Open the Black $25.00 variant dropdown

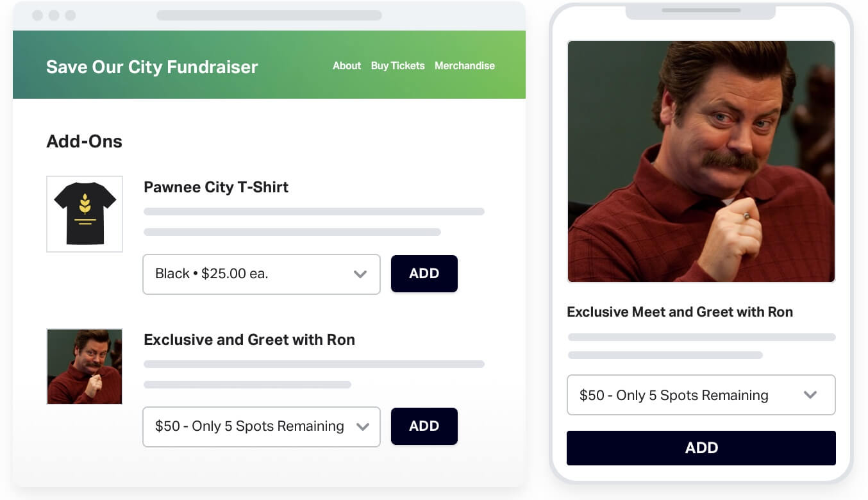(x=261, y=274)
